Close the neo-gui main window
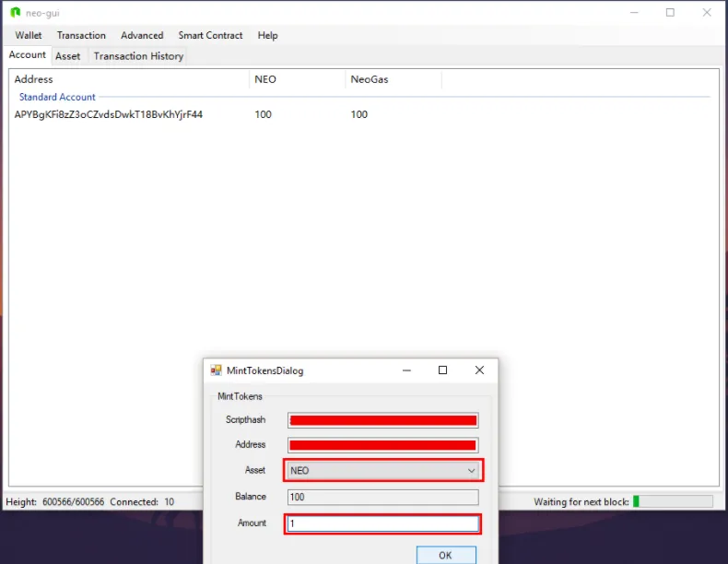The width and height of the screenshot is (728, 564). (707, 13)
